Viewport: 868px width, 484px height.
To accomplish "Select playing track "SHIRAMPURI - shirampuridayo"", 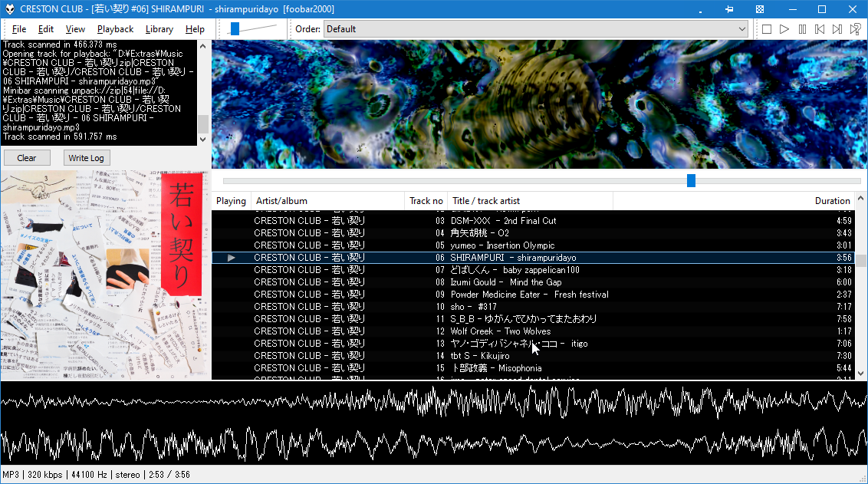I will click(533, 258).
